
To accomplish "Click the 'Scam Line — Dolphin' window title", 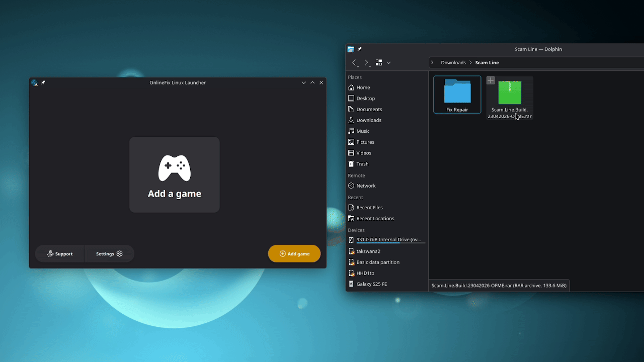I will [x=538, y=49].
